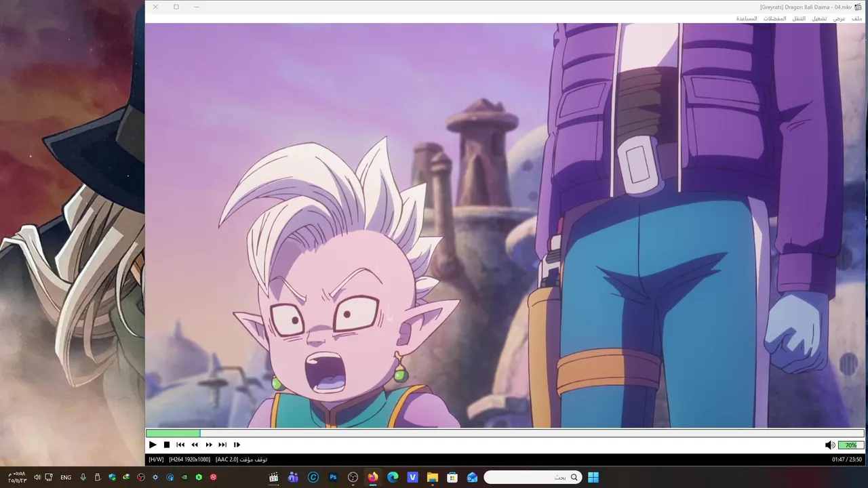
Task: Adjust the 70% volume slider
Action: click(x=851, y=445)
